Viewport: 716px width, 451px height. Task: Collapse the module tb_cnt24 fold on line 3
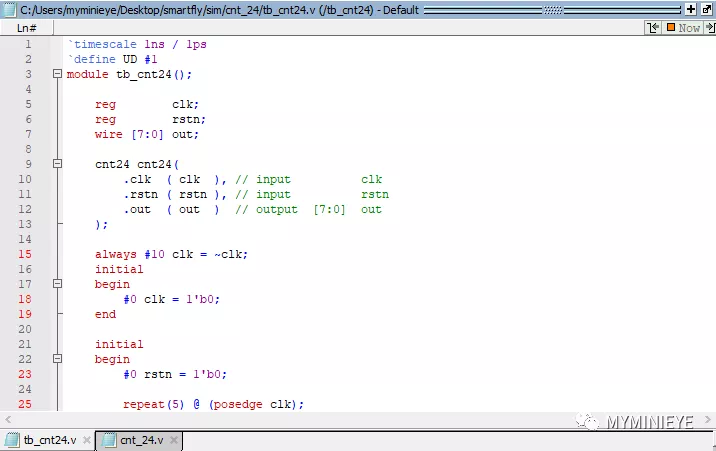pyautogui.click(x=57, y=73)
